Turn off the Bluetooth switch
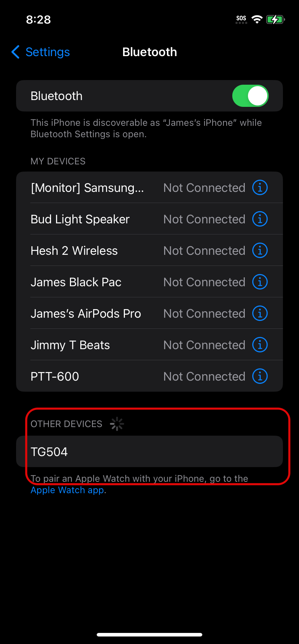 point(250,96)
